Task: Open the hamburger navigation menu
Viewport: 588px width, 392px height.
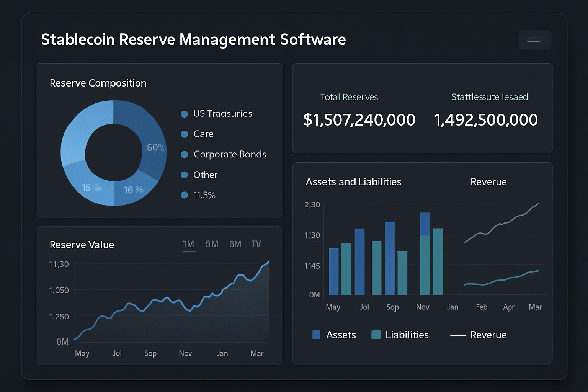Action: point(534,40)
